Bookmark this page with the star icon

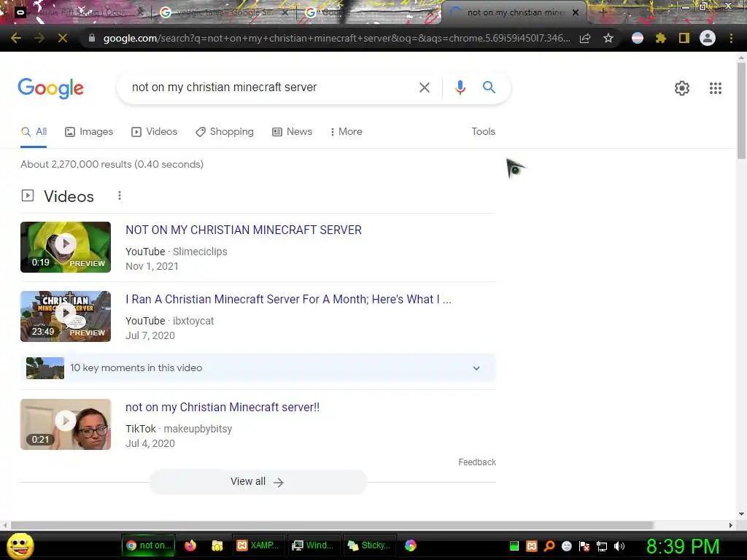tap(608, 38)
